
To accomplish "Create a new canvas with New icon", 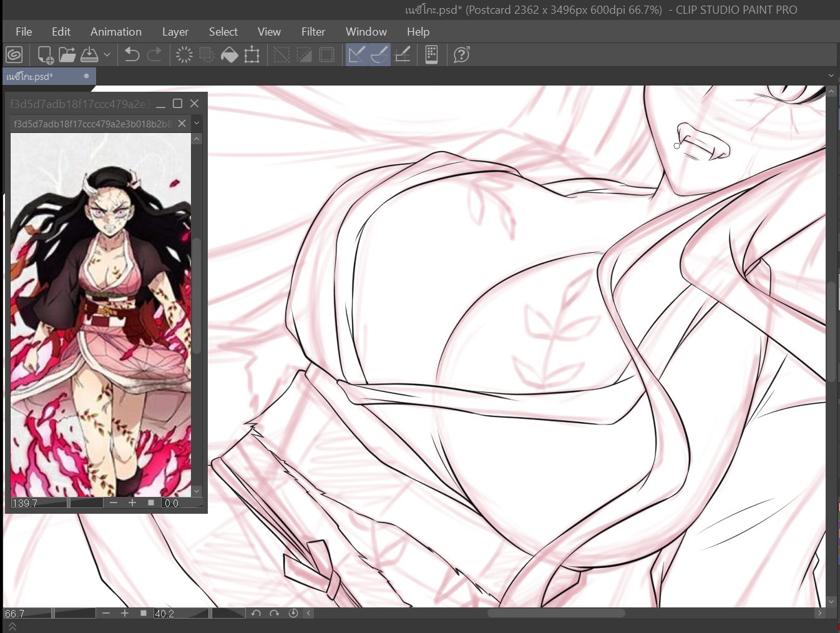I will coord(45,55).
